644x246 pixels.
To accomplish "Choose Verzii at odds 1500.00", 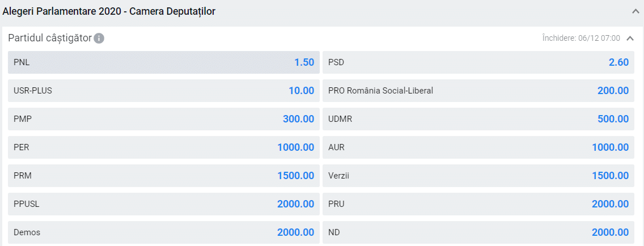I will [x=478, y=176].
